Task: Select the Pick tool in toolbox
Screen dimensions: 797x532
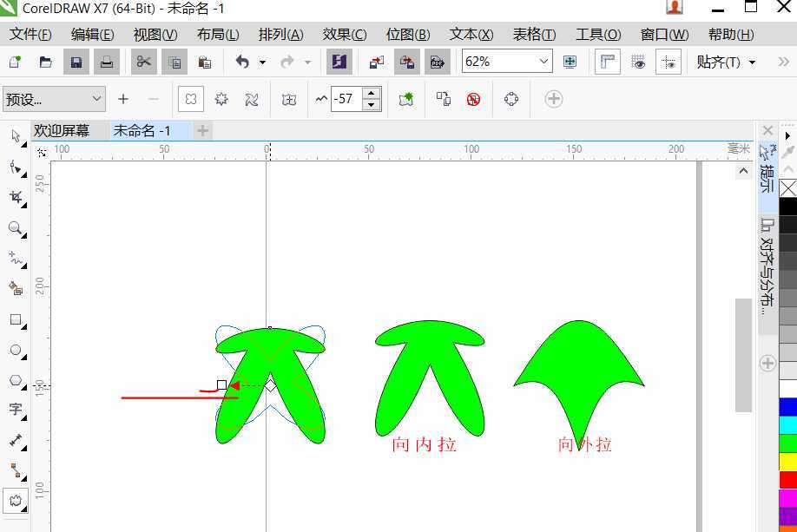Action: click(x=16, y=136)
